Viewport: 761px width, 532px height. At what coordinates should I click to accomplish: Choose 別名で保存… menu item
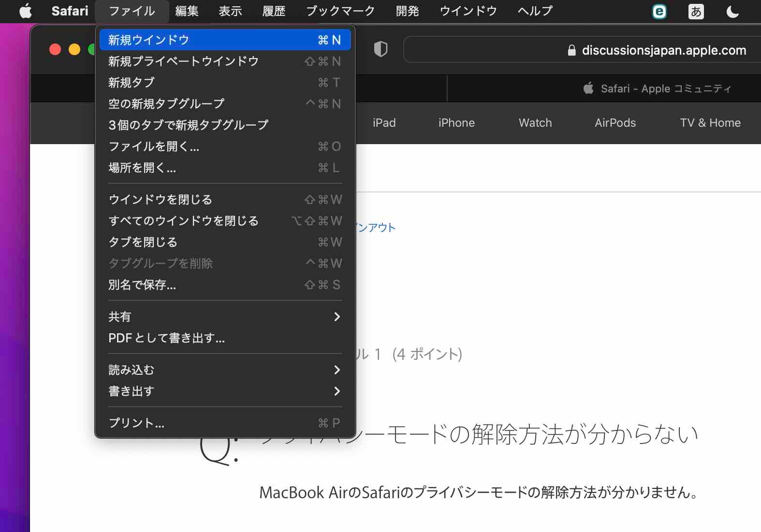[x=225, y=284]
